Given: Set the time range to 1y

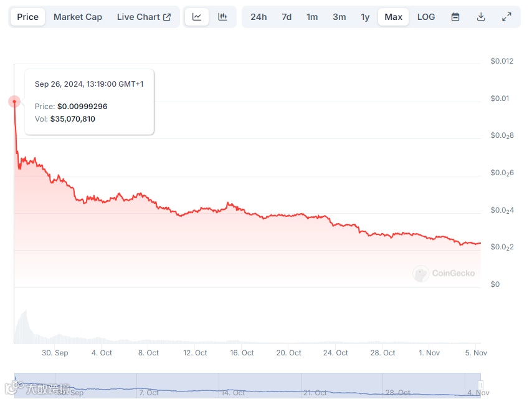Looking at the screenshot, I should pyautogui.click(x=365, y=17).
